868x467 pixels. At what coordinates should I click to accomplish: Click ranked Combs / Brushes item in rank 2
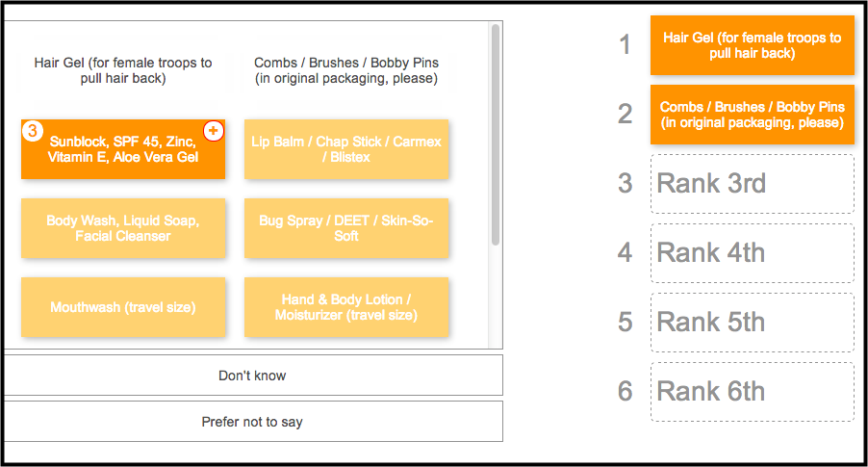[753, 115]
